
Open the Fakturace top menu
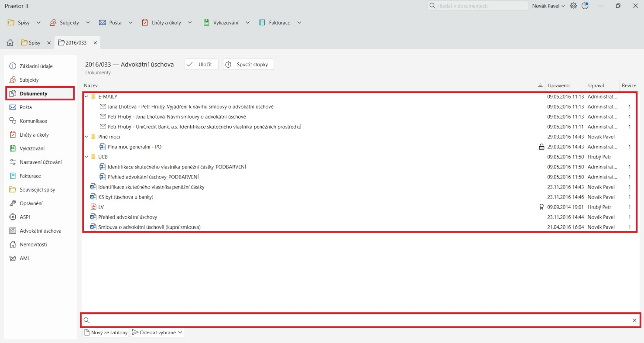(280, 23)
